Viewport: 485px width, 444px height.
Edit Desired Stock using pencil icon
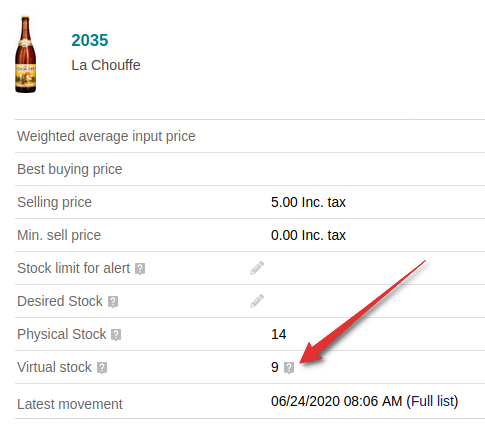coord(257,301)
